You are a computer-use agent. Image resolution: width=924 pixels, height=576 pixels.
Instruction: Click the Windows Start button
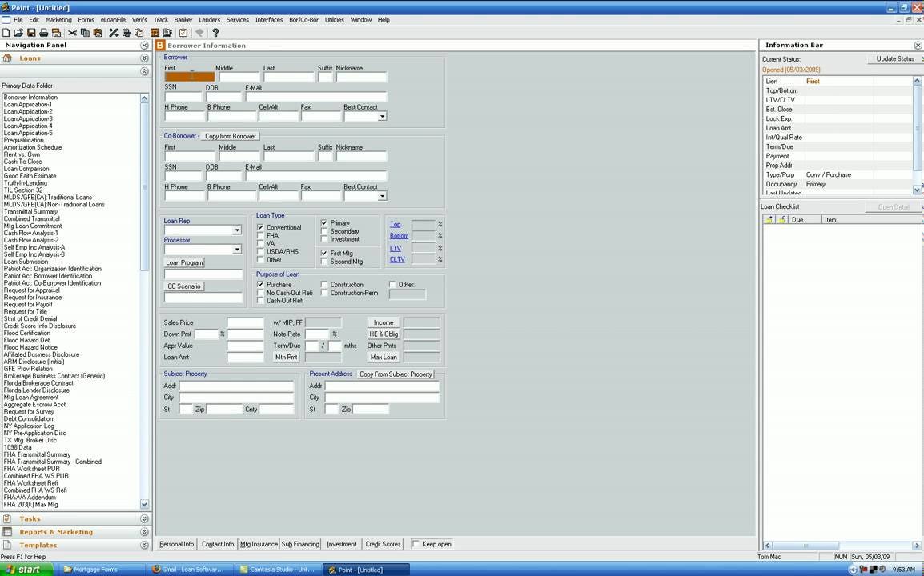26,570
